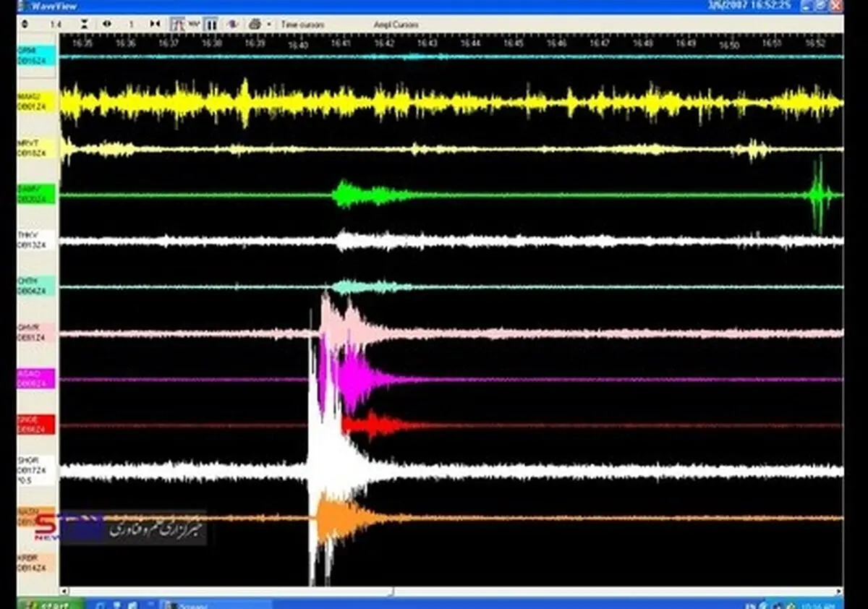Click the time scale value 1 field

pyautogui.click(x=132, y=24)
